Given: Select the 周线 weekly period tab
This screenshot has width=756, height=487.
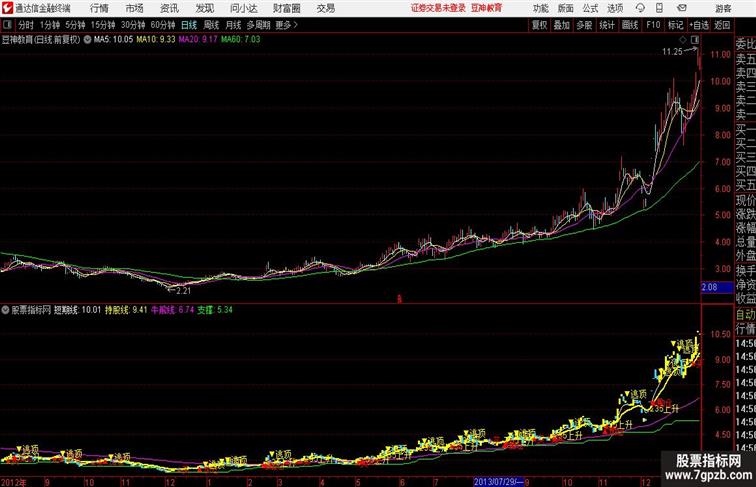Looking at the screenshot, I should click(x=211, y=25).
